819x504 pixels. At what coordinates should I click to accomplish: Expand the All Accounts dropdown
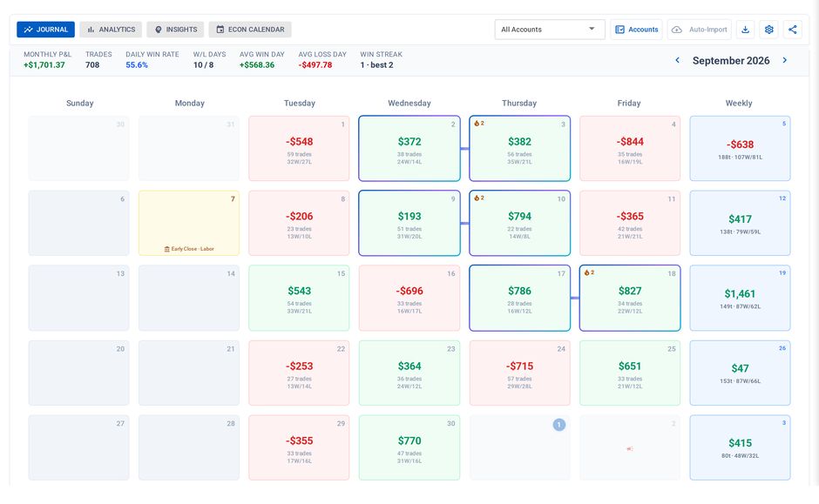(550, 30)
